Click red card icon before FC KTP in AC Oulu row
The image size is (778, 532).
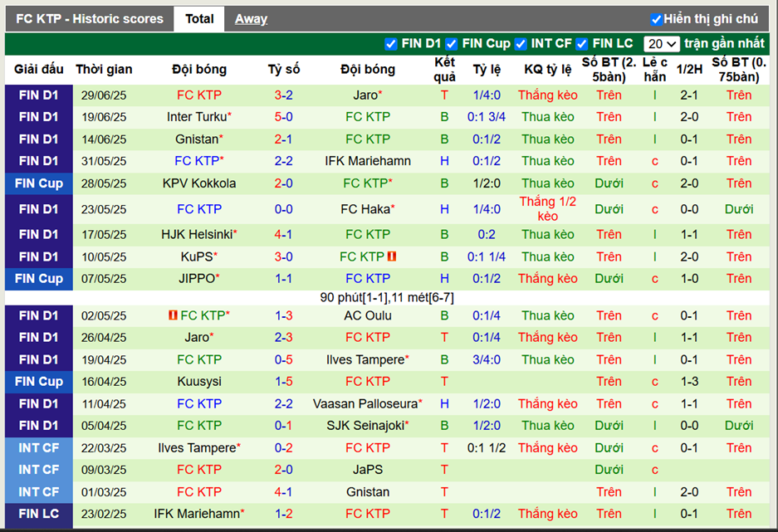coord(173,315)
